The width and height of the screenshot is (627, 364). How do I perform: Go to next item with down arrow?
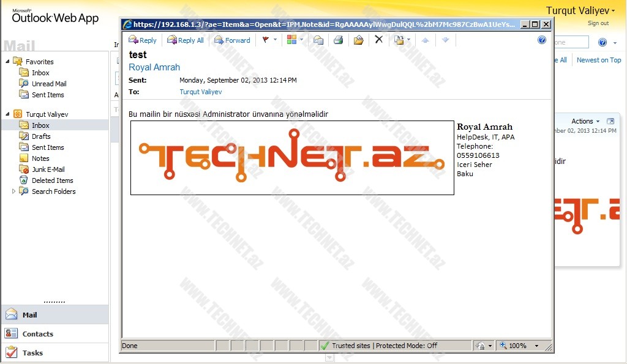[x=445, y=40]
